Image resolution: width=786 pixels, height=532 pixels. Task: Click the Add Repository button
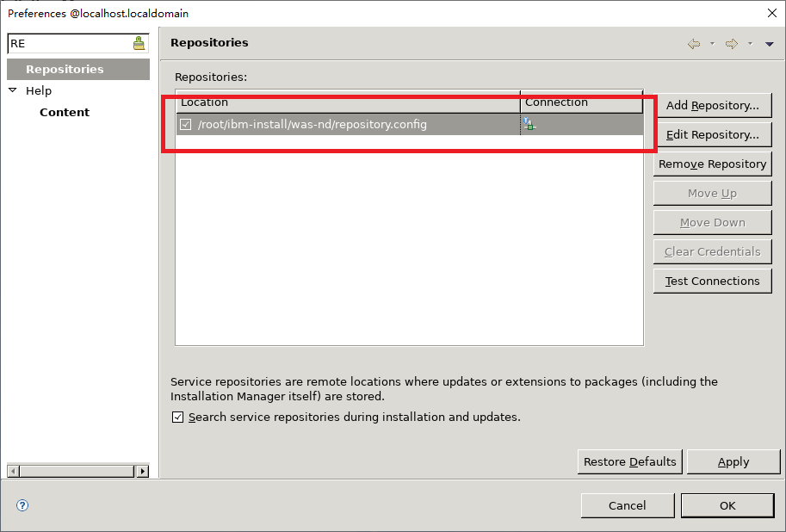point(712,105)
